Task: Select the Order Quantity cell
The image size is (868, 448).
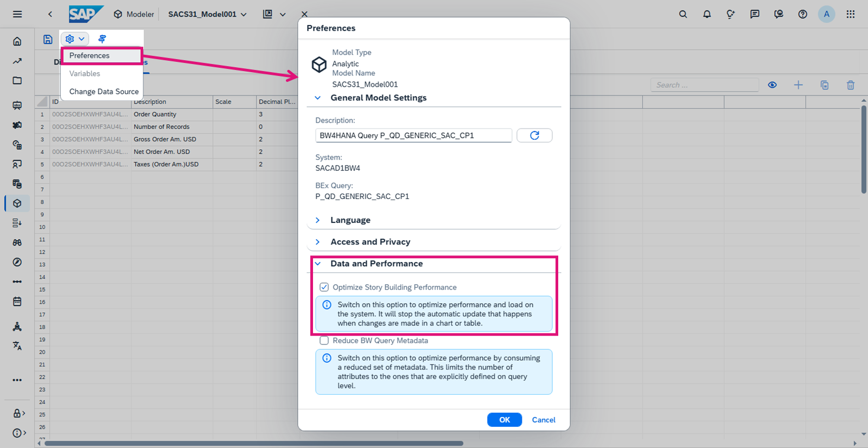Action: [172, 114]
